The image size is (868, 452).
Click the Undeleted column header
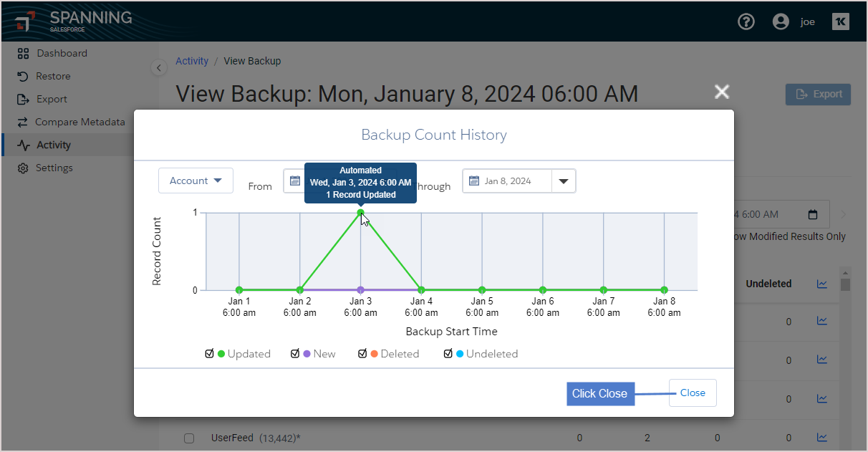768,284
